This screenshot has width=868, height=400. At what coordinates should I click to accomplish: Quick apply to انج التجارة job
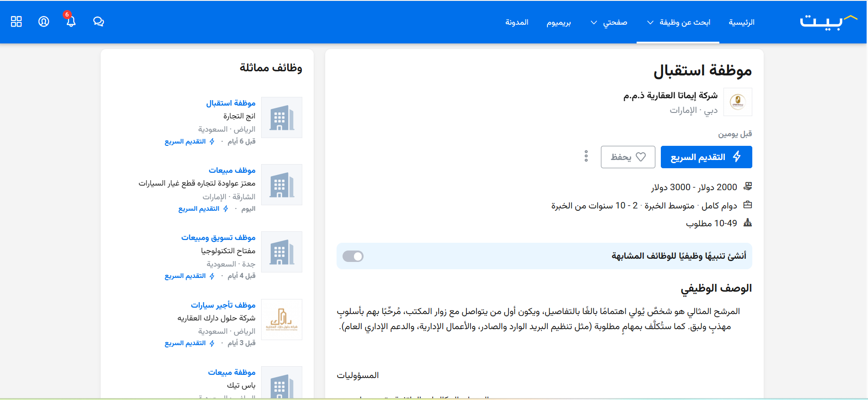[189, 142]
